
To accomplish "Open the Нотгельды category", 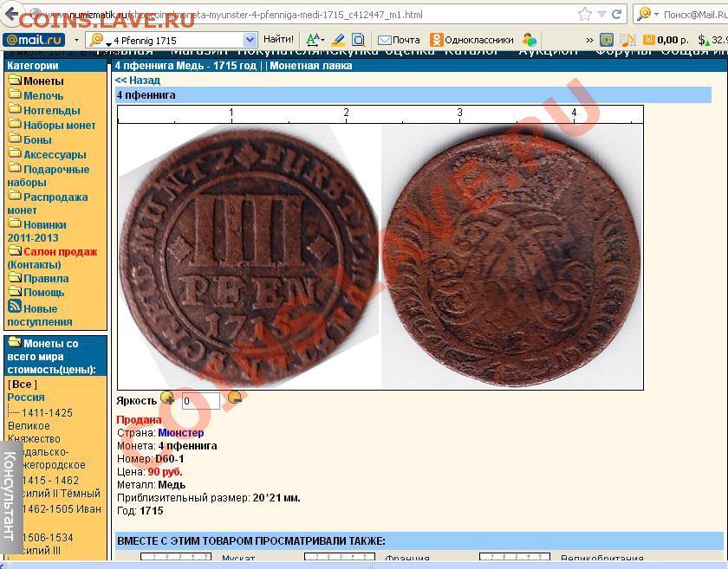I will point(51,111).
